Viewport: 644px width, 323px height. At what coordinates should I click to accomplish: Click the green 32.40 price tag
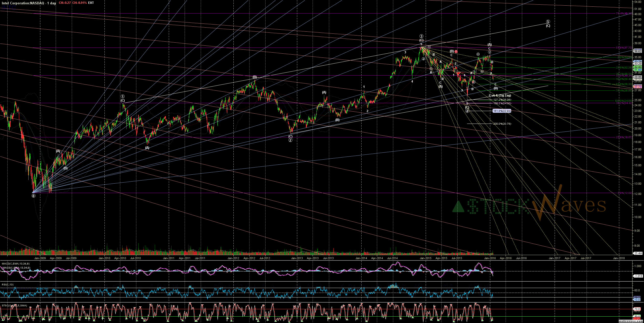point(638,67)
